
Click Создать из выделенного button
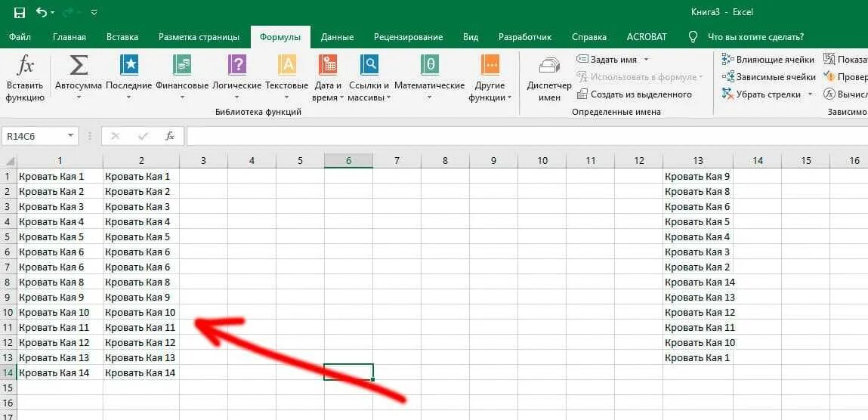click(635, 94)
